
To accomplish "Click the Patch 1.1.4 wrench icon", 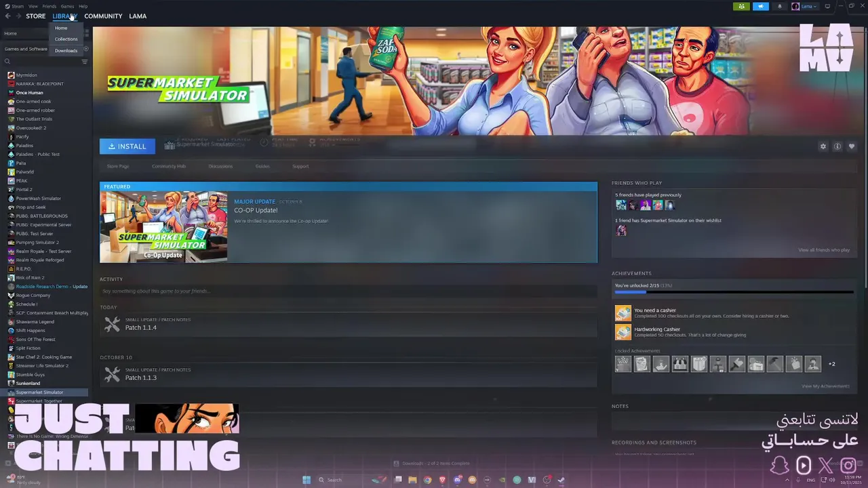I will click(112, 325).
